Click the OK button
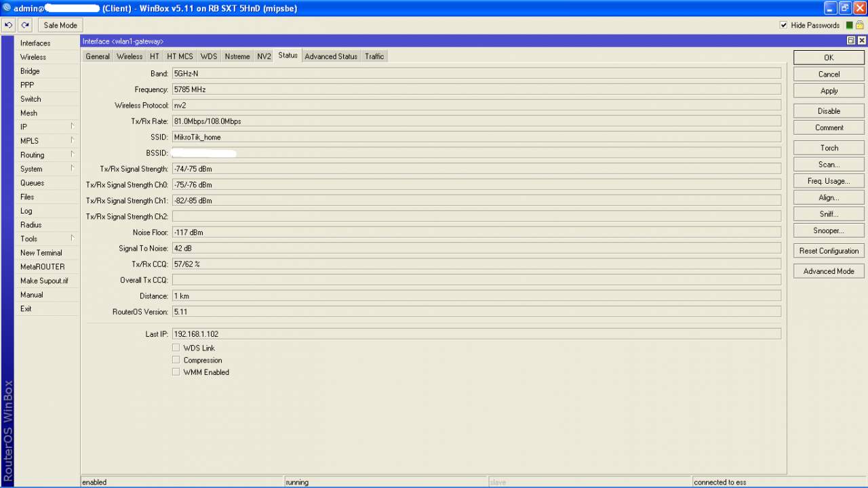The height and width of the screenshot is (488, 868). 829,58
